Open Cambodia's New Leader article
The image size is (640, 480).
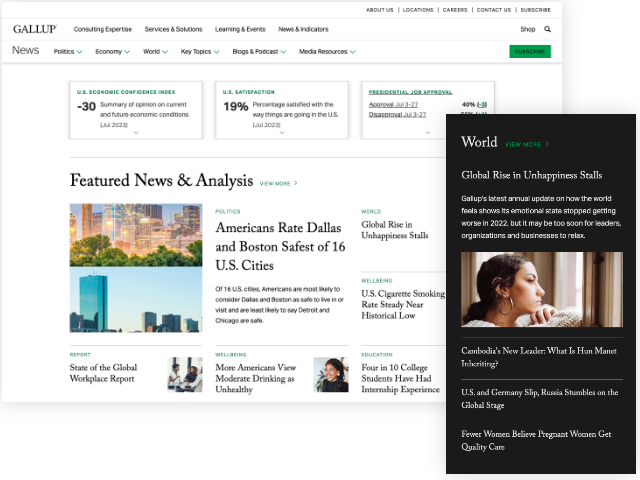(x=539, y=357)
